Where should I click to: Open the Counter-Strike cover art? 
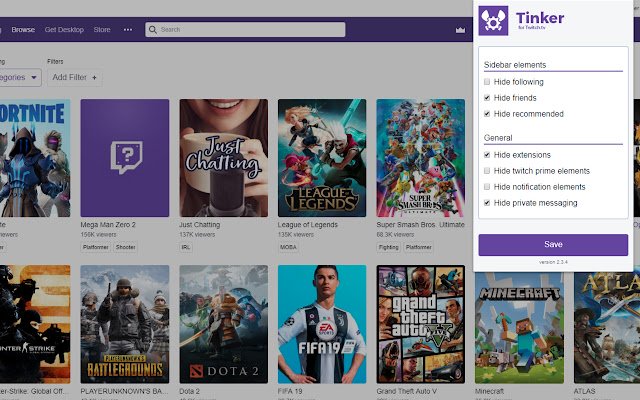(35, 324)
